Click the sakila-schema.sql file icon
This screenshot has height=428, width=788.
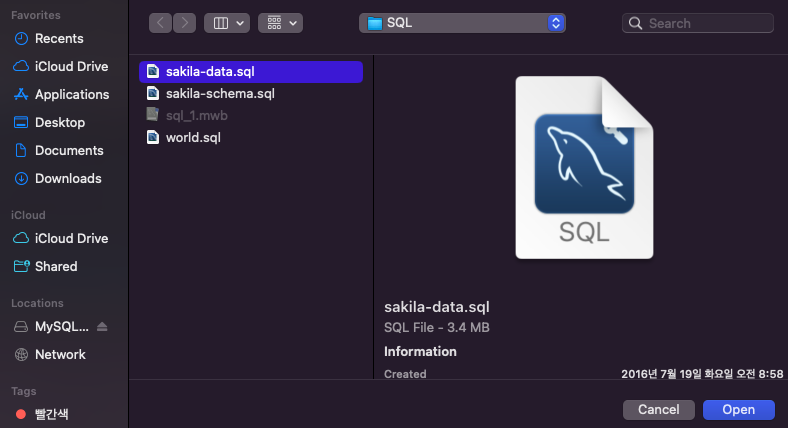pyautogui.click(x=153, y=93)
